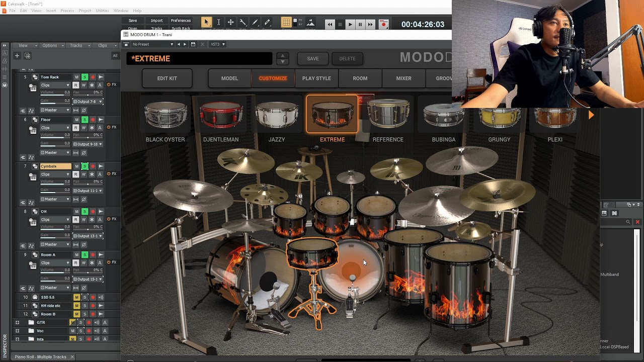The width and height of the screenshot is (644, 362).
Task: Click the track manager duplicate icon
Action: pyautogui.click(x=28, y=56)
